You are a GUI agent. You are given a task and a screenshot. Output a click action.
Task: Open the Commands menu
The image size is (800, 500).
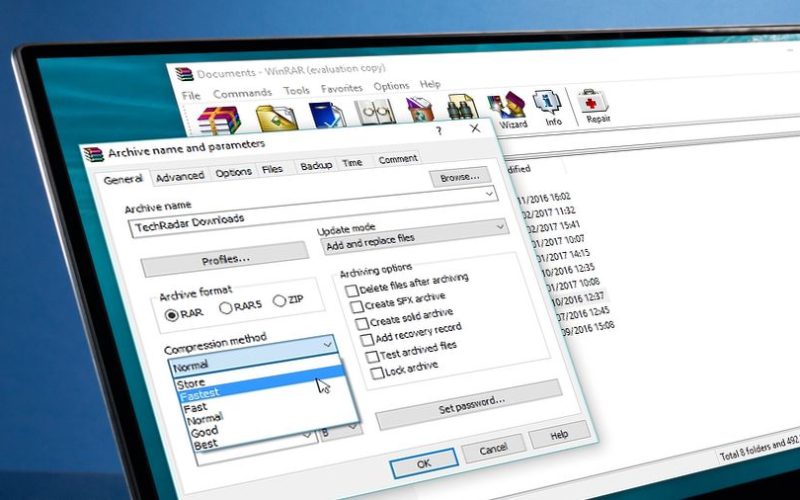[242, 93]
